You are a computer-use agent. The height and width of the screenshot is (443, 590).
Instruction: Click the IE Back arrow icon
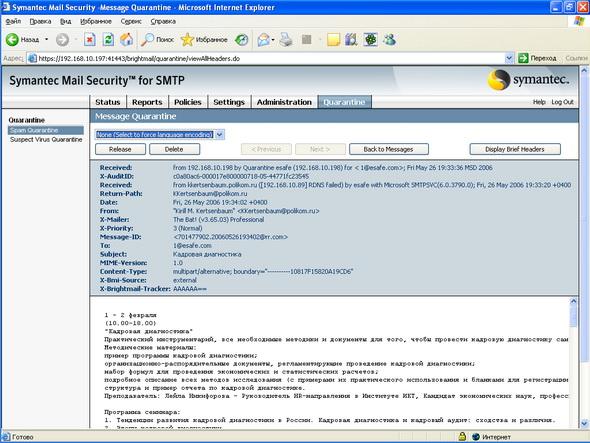(x=12, y=40)
